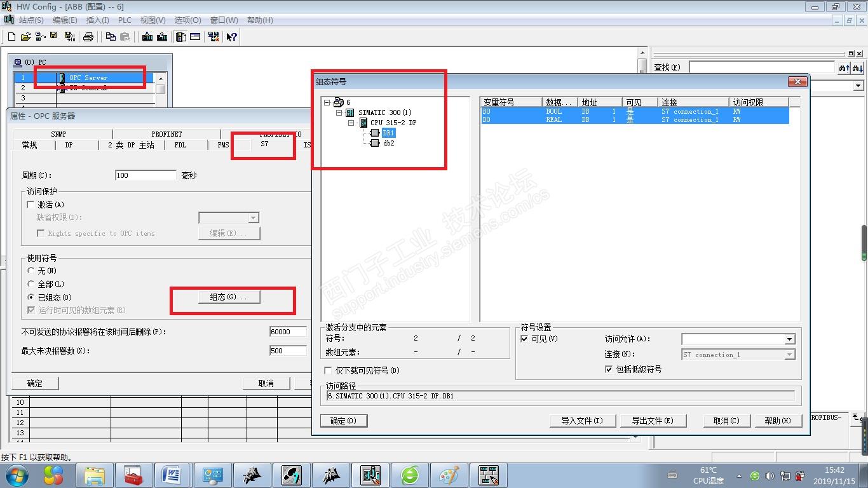Click the 查找(F) search input field

click(762, 67)
